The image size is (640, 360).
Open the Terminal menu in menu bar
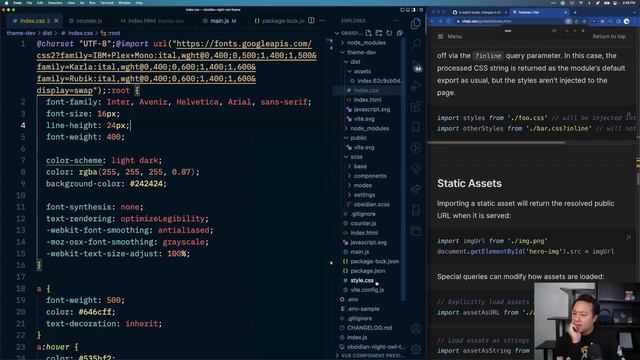coord(107,3)
